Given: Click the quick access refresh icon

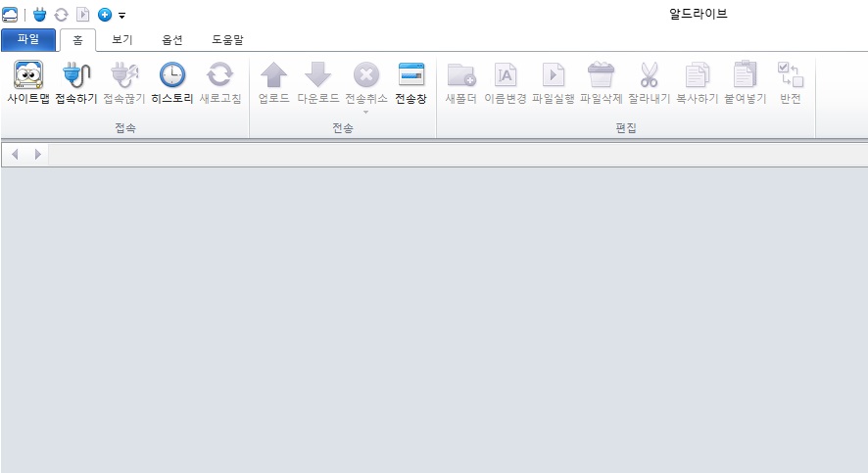Looking at the screenshot, I should (61, 15).
